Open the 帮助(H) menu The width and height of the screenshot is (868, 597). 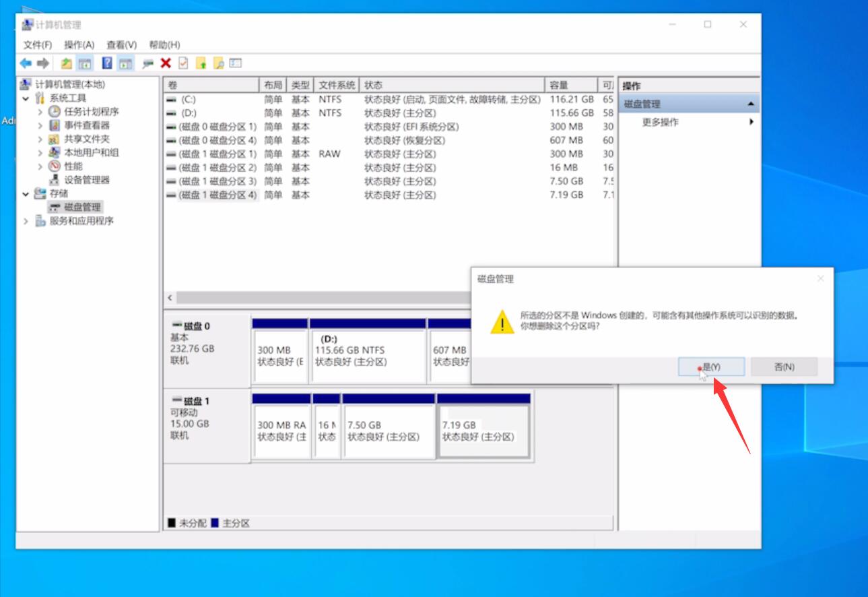tap(164, 44)
